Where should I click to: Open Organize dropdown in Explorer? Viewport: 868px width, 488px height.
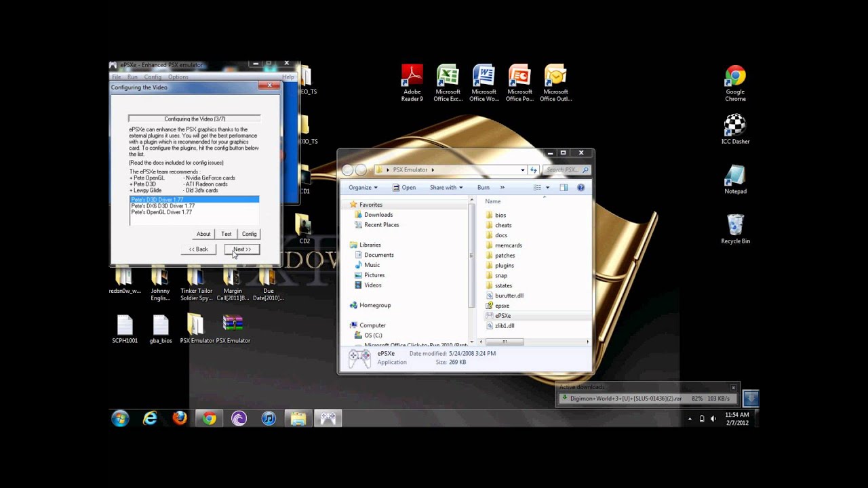[363, 188]
